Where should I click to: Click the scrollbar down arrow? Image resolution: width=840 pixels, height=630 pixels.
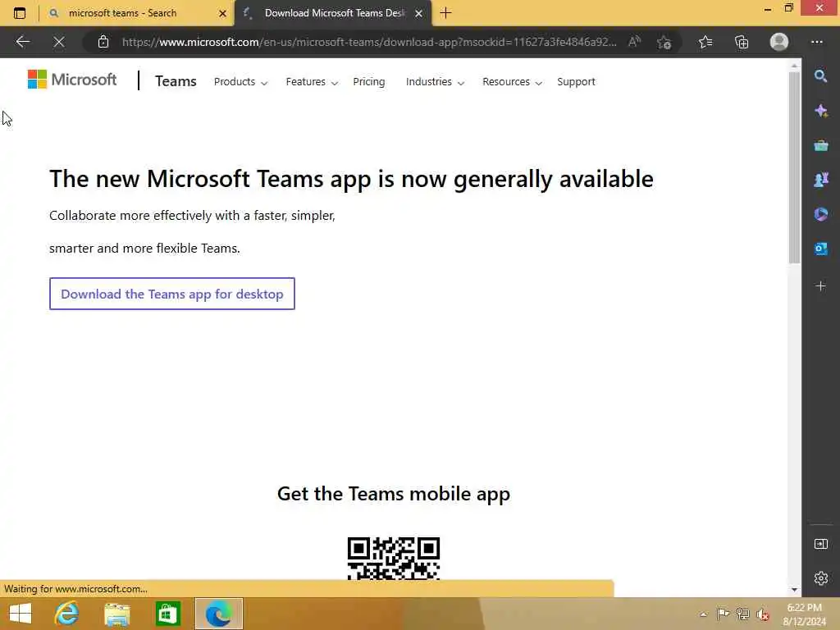point(794,590)
